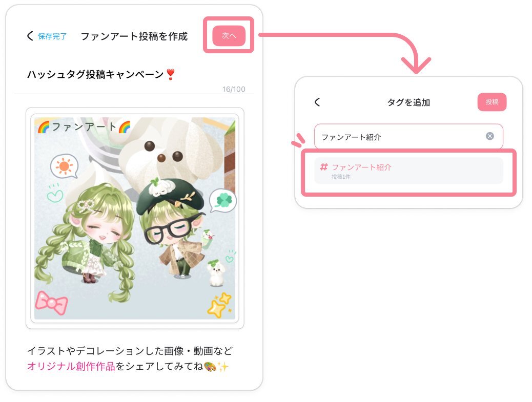Click the 投稿1件 count under tag
The image size is (532, 402).
(341, 177)
